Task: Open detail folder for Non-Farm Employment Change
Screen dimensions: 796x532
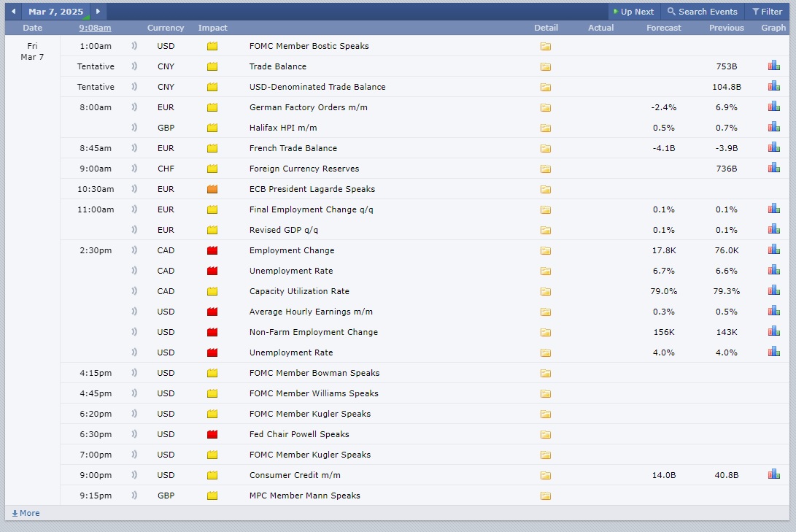Action: click(x=546, y=333)
